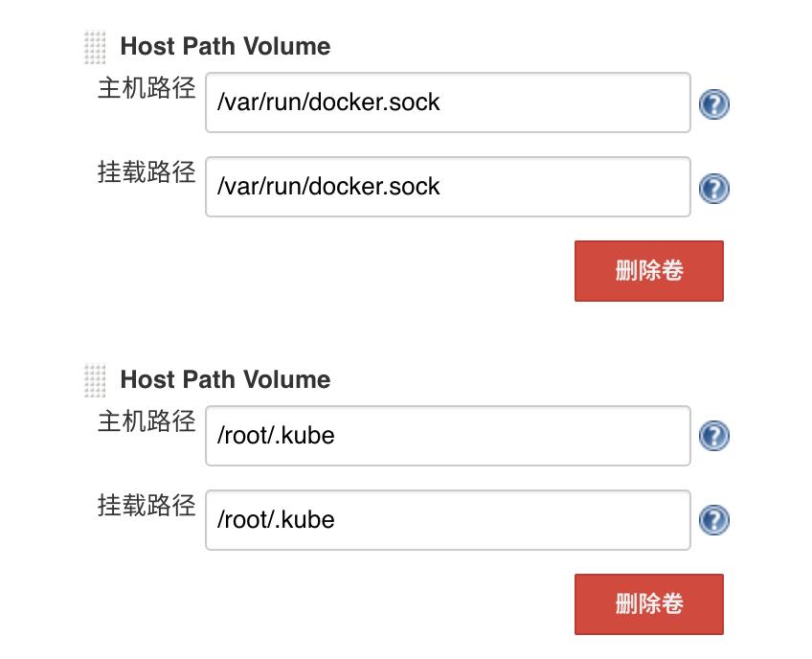The height and width of the screenshot is (659, 812).
Task: Focus the 挂载路径 field containing /var/run/docker.sock
Action: [448, 187]
